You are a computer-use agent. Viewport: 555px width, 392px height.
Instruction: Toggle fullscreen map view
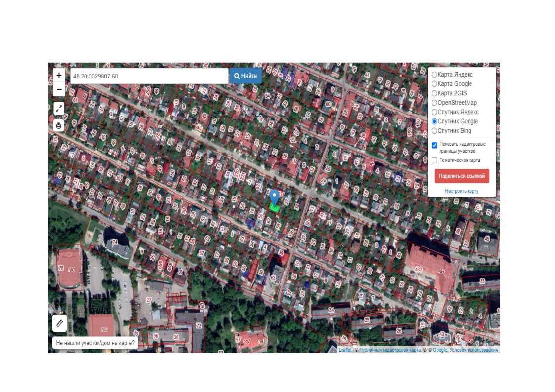59,109
